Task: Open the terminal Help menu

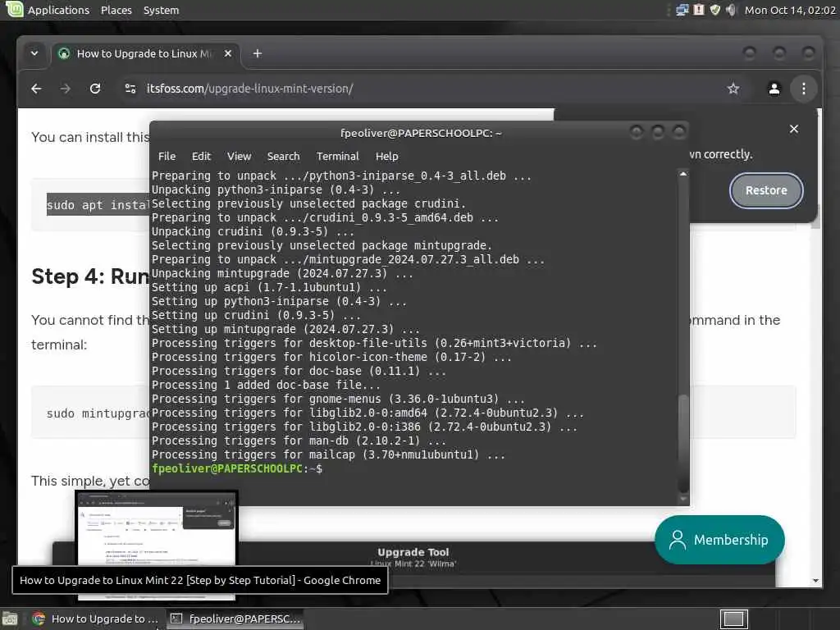Action: click(x=387, y=156)
